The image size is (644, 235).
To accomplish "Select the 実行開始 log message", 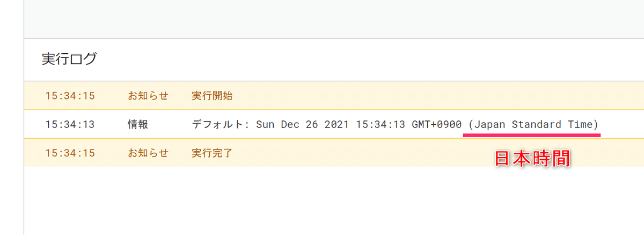I will (212, 96).
